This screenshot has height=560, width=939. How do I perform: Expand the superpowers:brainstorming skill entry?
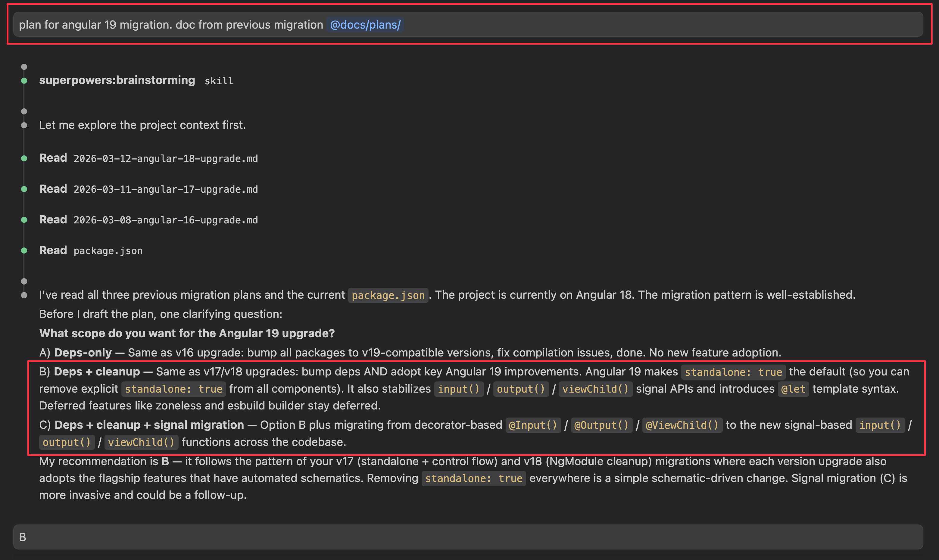117,80
